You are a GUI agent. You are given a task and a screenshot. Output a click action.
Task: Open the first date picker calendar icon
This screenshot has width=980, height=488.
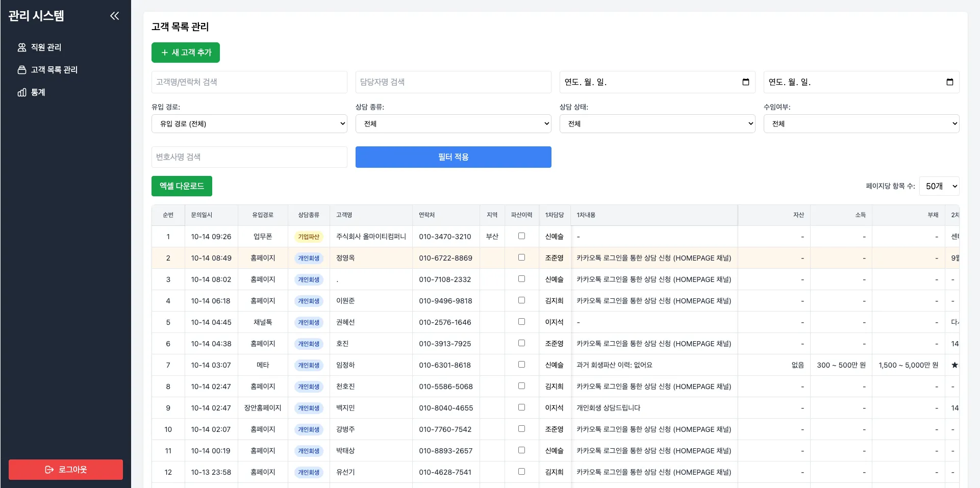[x=745, y=82]
